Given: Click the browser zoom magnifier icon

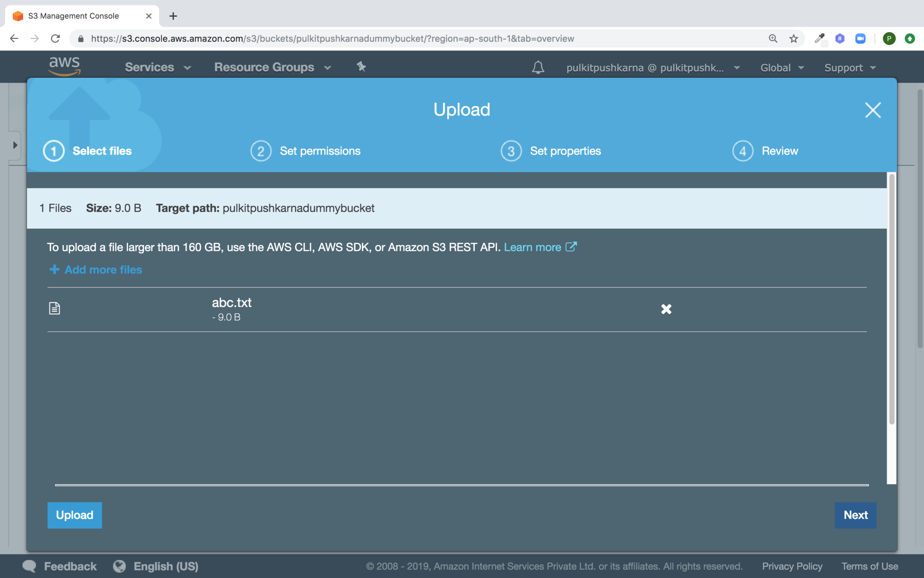Looking at the screenshot, I should pyautogui.click(x=773, y=39).
